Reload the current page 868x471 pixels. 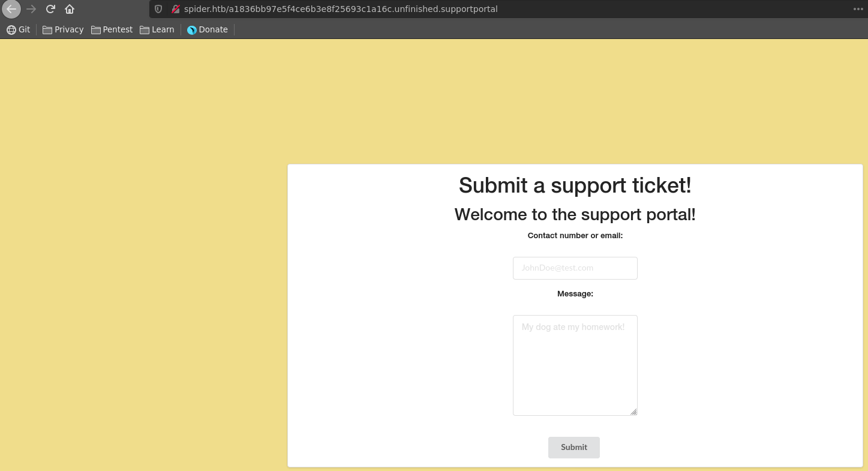click(50, 9)
